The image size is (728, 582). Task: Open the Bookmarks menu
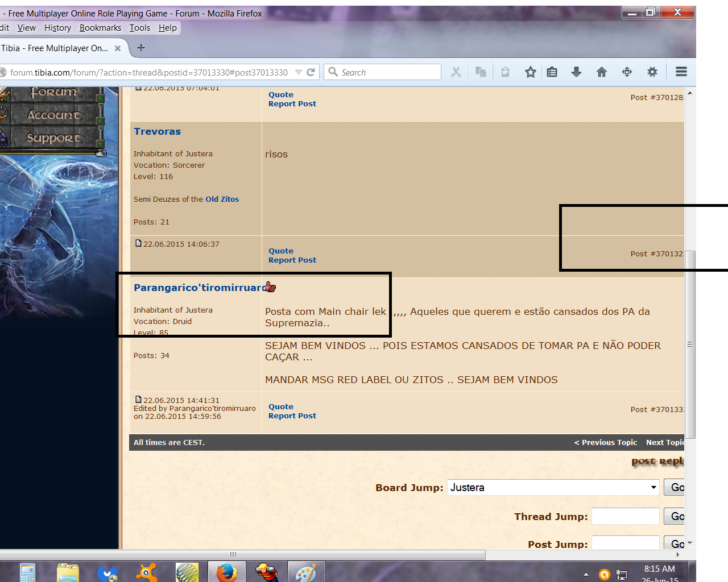(100, 28)
